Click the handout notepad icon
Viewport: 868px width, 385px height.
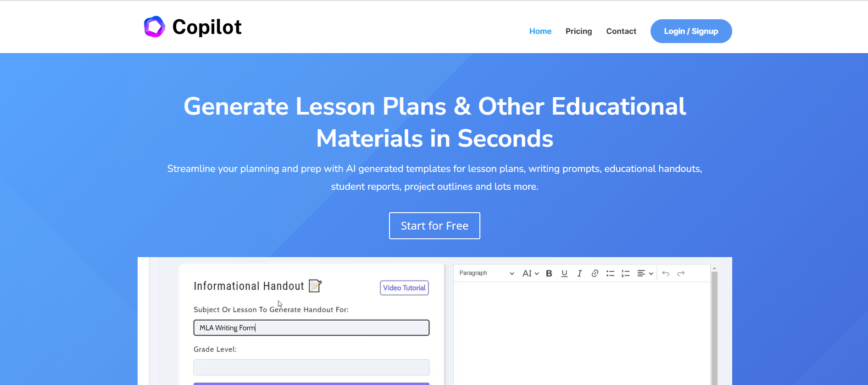coord(315,286)
